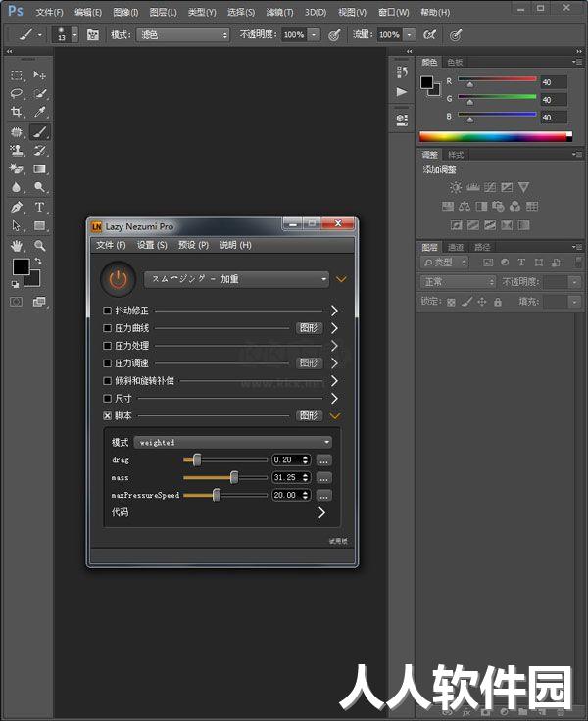588x721 pixels.
Task: Add Brightness/Contrast adjustment
Action: (456, 187)
